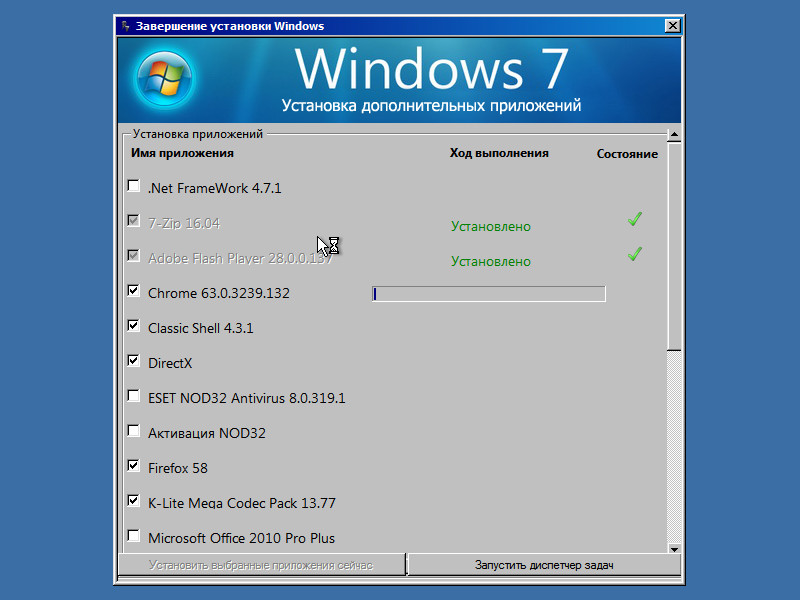Click the Adobe Flash Player 28.0.0.137 label

tap(240, 259)
